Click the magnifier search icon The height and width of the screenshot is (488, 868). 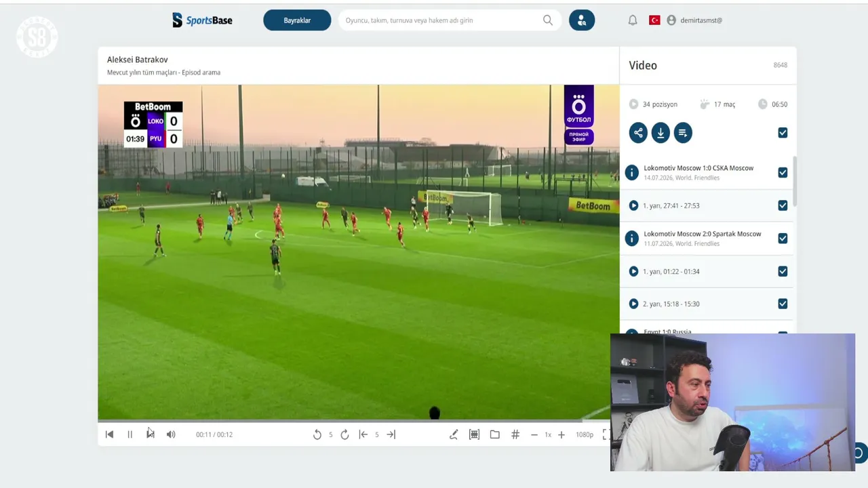548,20
